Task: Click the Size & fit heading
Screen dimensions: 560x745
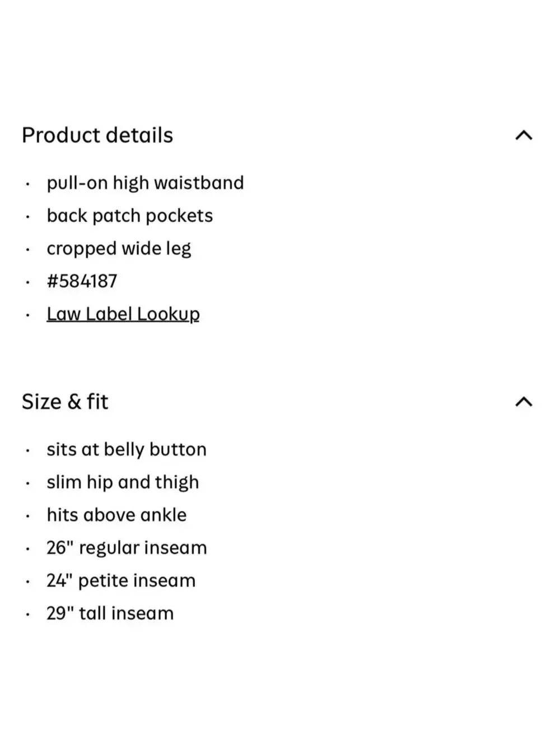Action: pos(65,402)
